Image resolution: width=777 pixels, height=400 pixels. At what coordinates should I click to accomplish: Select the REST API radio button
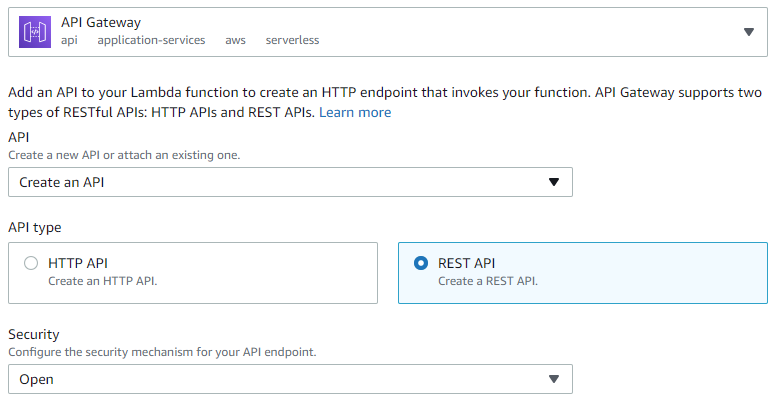tap(421, 263)
